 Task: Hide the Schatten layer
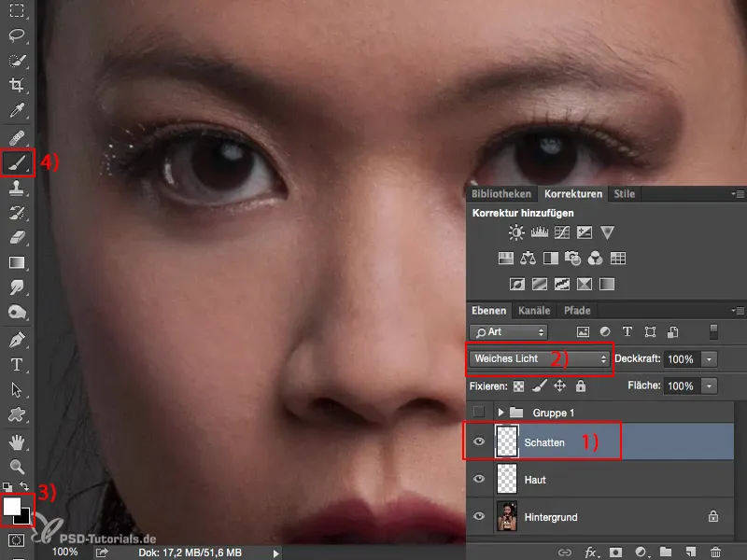[480, 442]
